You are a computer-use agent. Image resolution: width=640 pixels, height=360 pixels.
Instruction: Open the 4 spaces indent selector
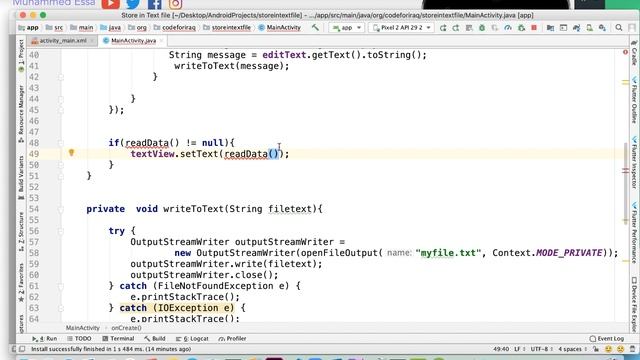572,349
